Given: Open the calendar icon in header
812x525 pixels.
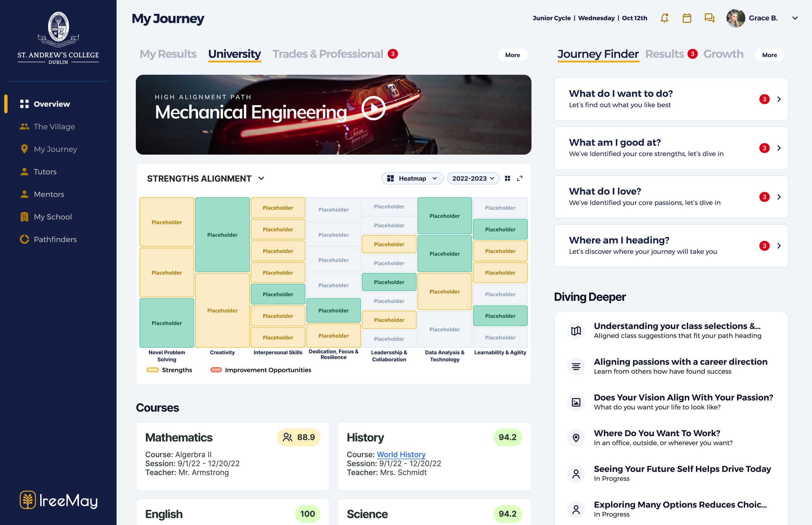Looking at the screenshot, I should (x=687, y=18).
